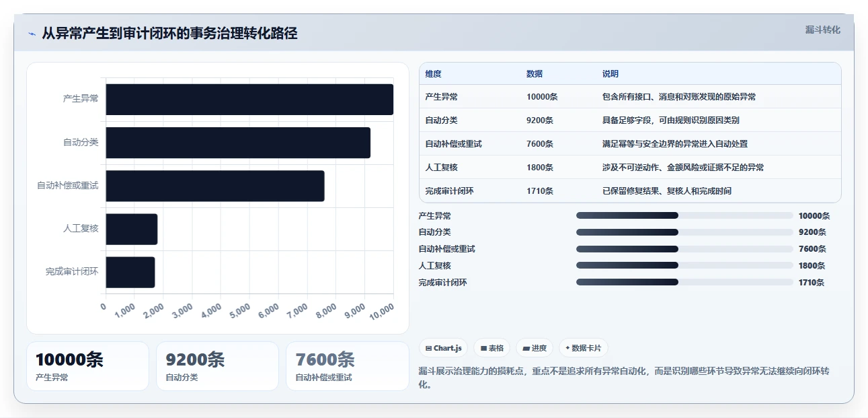
Task: Click table cell 1710条
Action: [540, 191]
